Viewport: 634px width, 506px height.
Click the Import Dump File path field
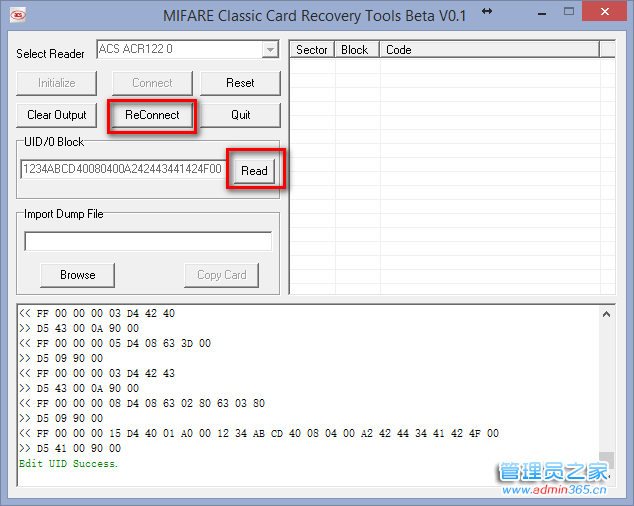tap(148, 241)
